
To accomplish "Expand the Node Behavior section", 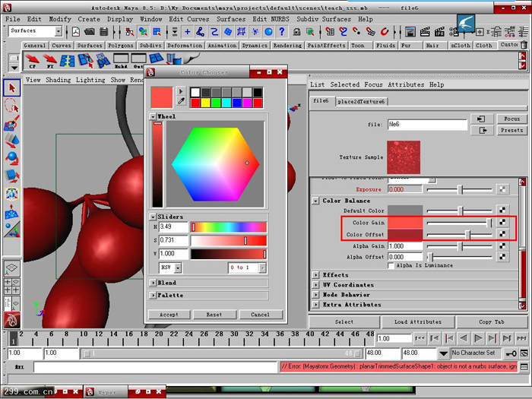I will click(315, 295).
